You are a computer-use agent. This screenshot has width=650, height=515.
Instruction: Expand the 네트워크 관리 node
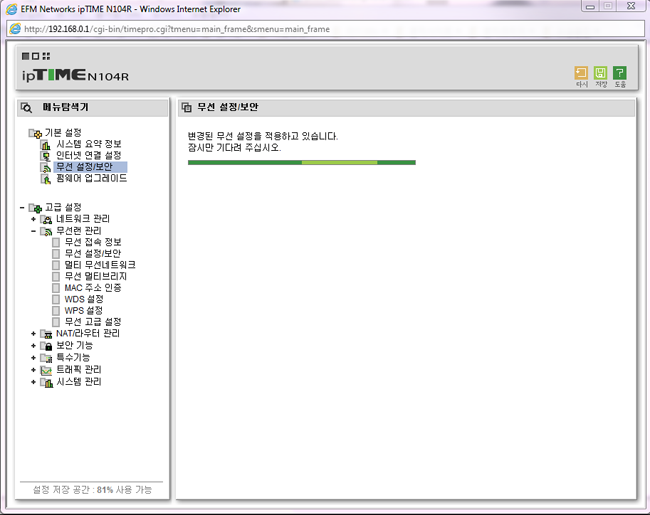(34, 219)
